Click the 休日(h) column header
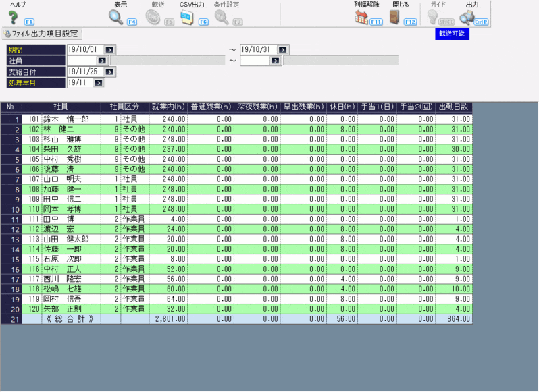This screenshot has width=539, height=392. click(x=342, y=107)
